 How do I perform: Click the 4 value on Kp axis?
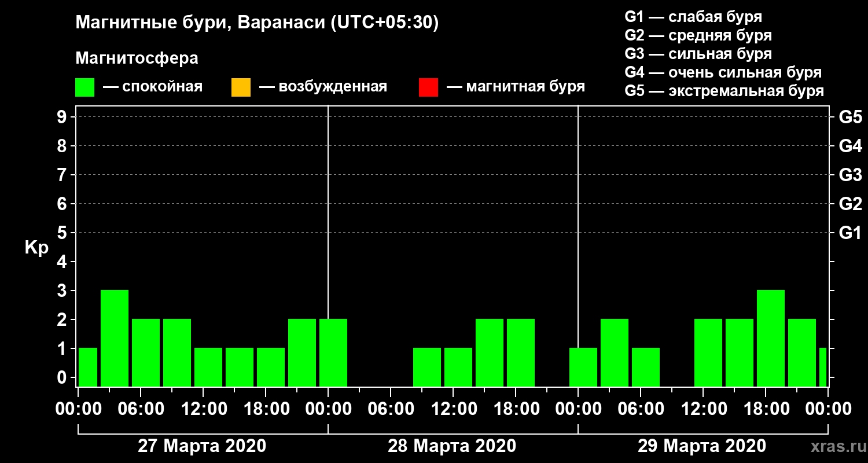pyautogui.click(x=63, y=262)
